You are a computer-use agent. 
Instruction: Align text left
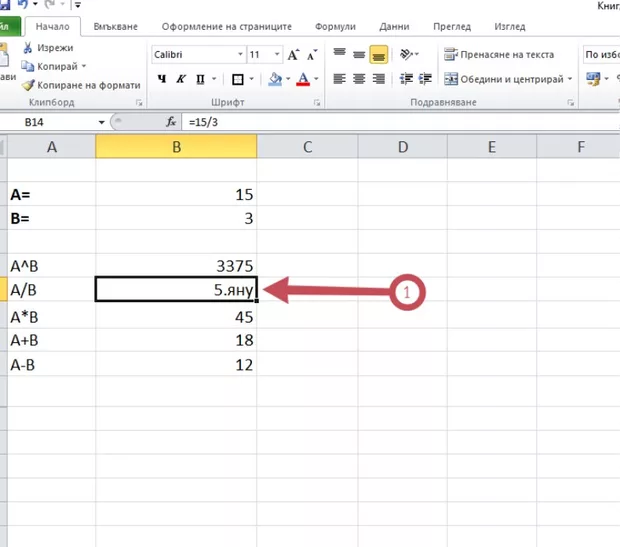pyautogui.click(x=339, y=79)
